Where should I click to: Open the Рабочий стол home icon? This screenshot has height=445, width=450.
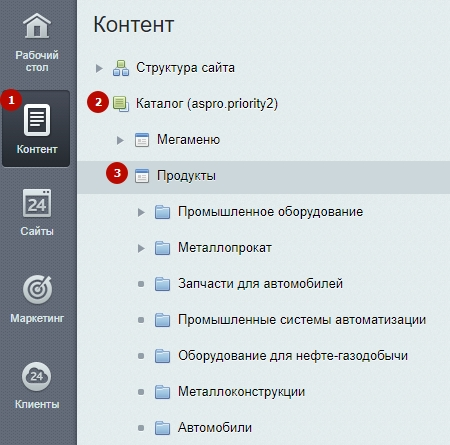37,25
